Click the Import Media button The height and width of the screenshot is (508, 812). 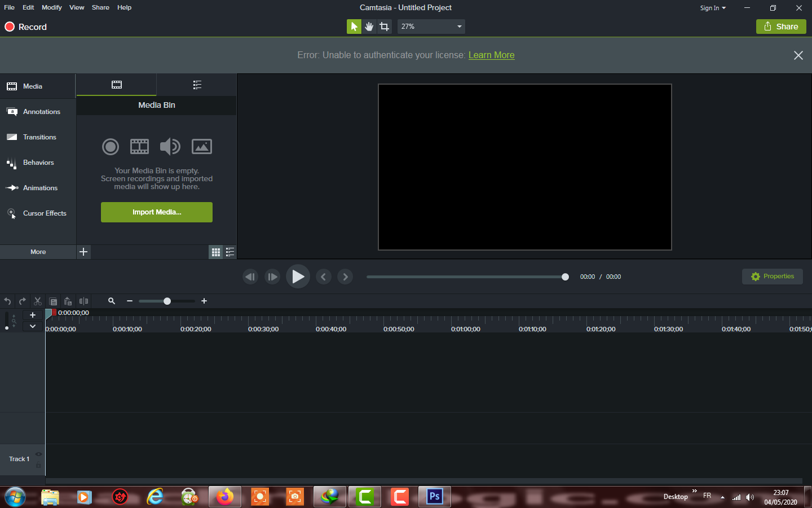coord(157,212)
